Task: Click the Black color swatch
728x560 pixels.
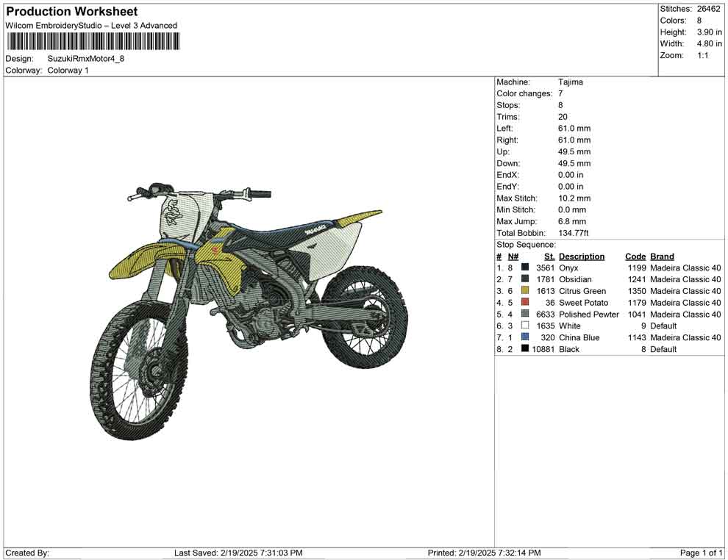Action: [x=524, y=348]
